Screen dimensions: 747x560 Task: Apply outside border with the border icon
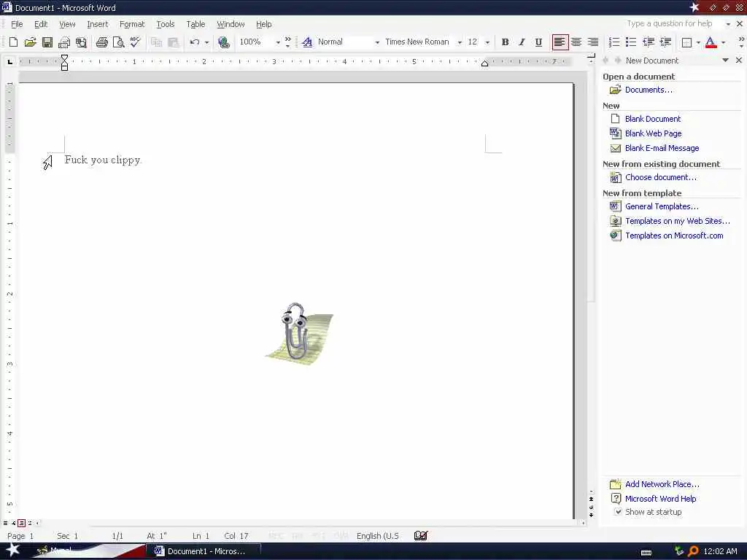click(686, 42)
